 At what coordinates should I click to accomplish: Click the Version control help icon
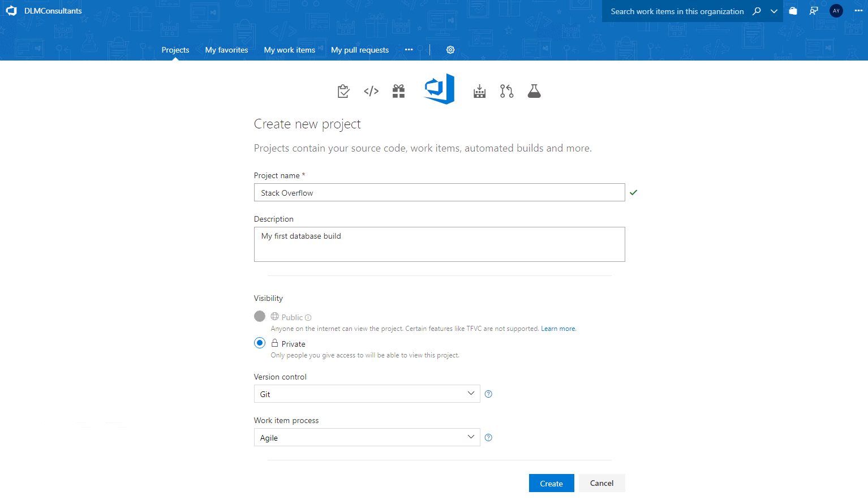point(489,394)
